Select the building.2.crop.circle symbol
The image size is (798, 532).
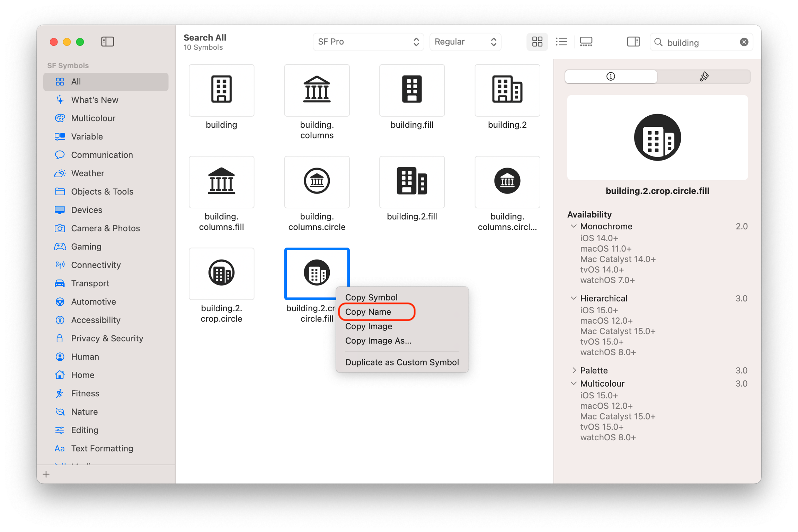pos(221,274)
